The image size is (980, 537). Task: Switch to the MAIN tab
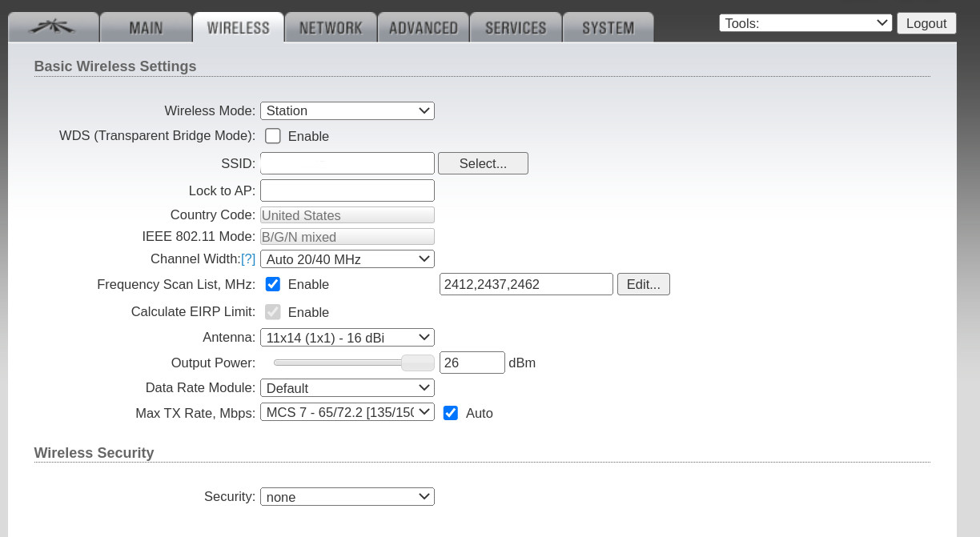point(146,27)
